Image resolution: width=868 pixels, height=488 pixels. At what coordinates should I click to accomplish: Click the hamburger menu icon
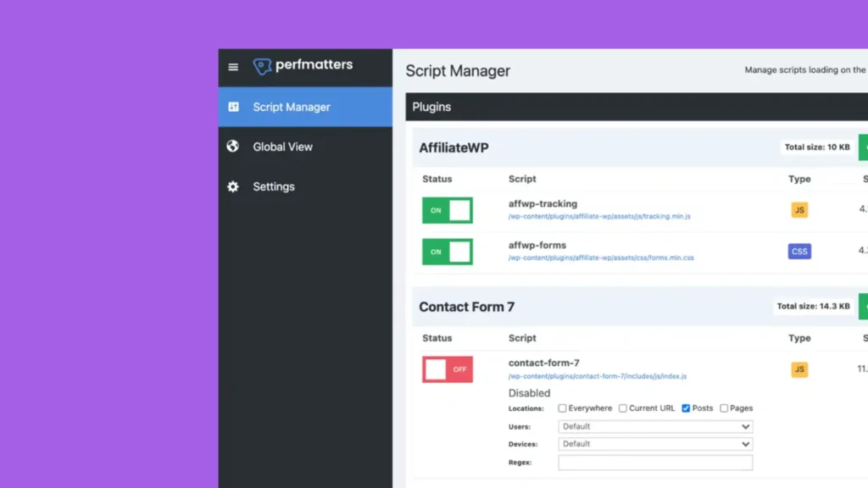[x=233, y=67]
